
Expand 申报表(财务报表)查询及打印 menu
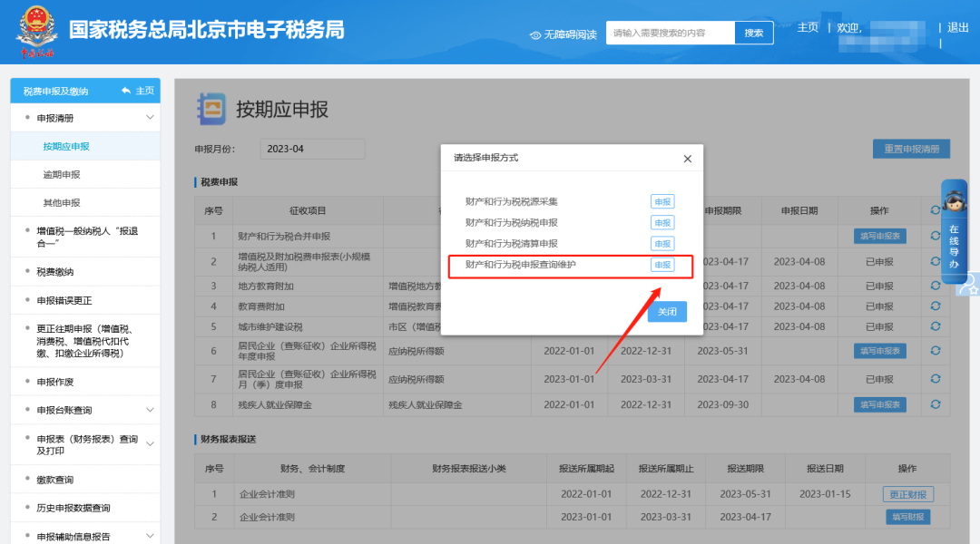pos(150,444)
